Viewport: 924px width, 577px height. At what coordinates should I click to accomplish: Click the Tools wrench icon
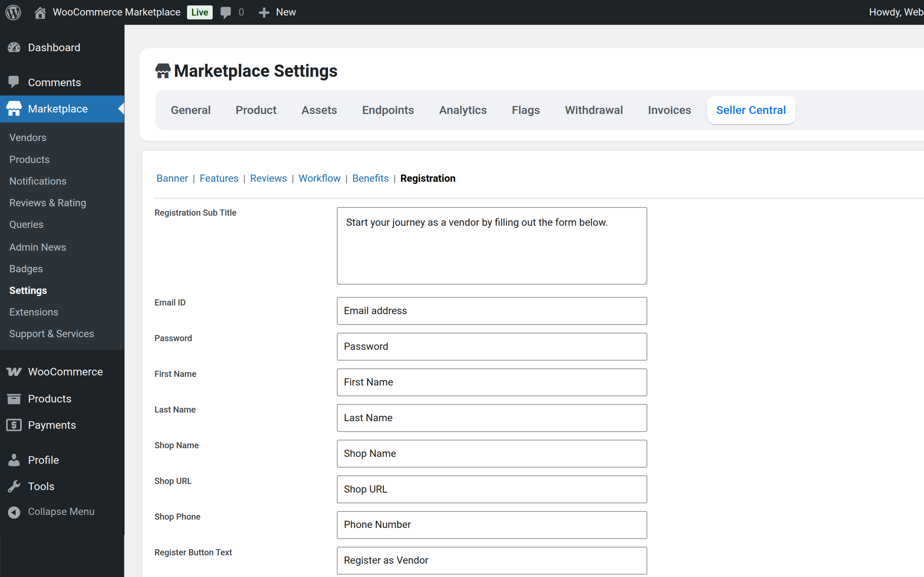pyautogui.click(x=14, y=486)
